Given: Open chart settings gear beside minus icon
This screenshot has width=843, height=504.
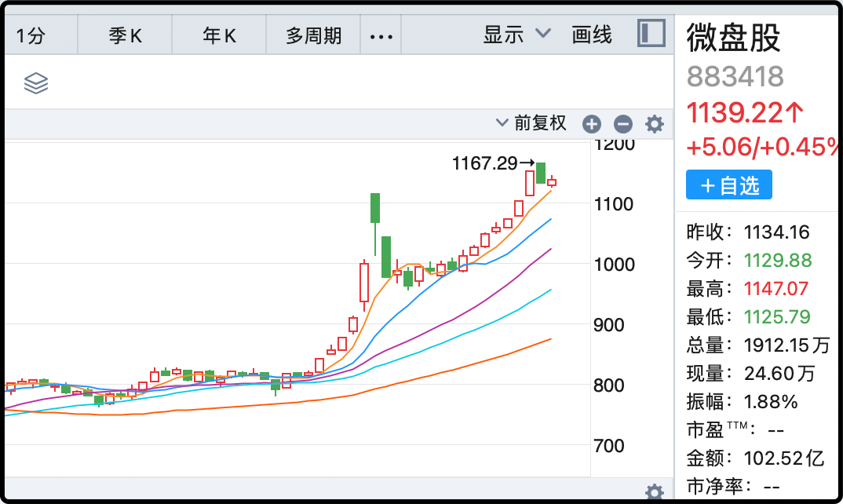Looking at the screenshot, I should pyautogui.click(x=654, y=124).
